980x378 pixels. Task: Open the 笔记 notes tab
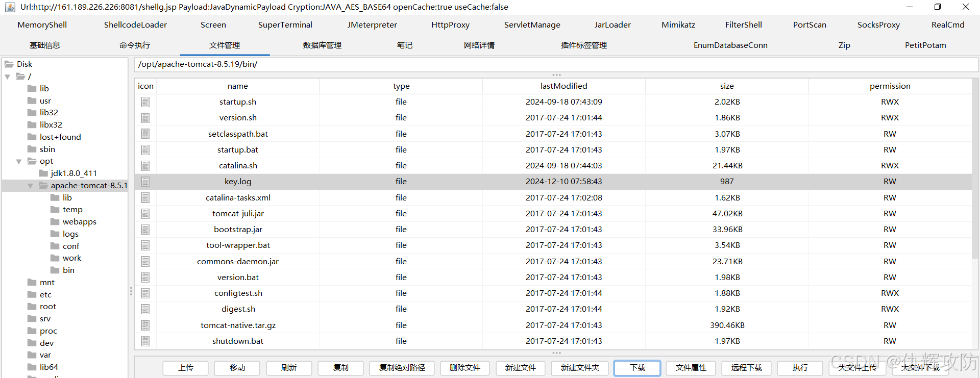405,45
